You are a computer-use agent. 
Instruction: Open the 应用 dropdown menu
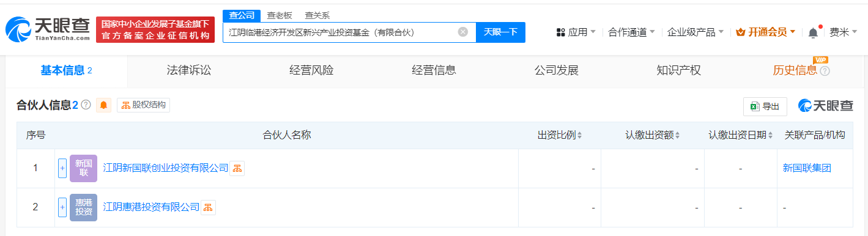pyautogui.click(x=576, y=32)
